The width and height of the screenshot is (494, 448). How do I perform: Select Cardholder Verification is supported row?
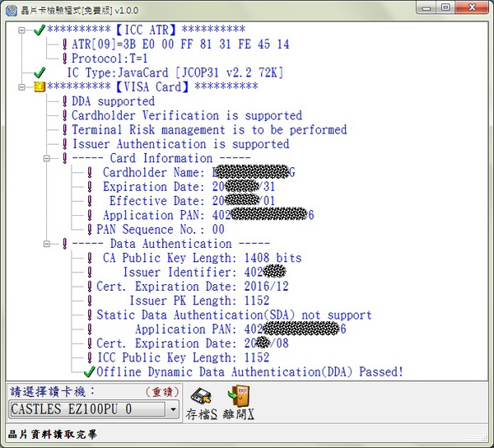(x=187, y=115)
